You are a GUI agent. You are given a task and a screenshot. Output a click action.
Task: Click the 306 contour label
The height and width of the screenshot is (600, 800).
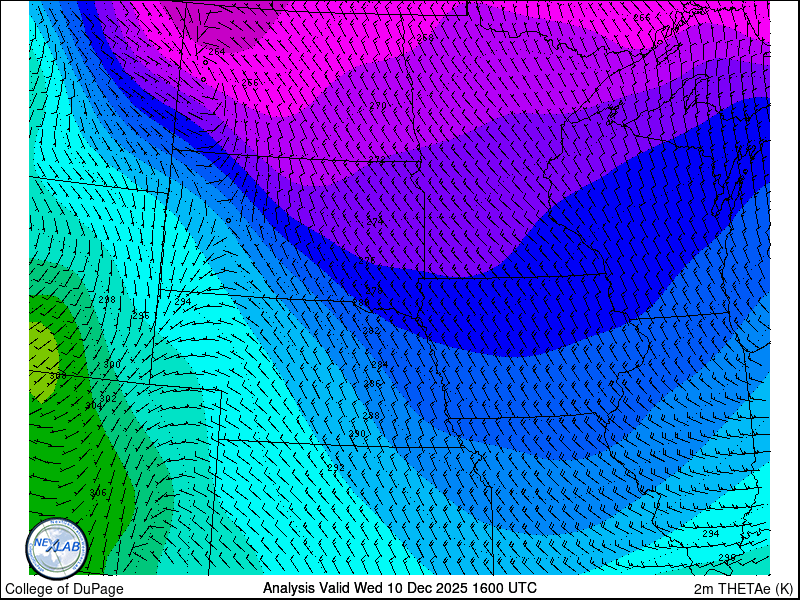(98, 492)
